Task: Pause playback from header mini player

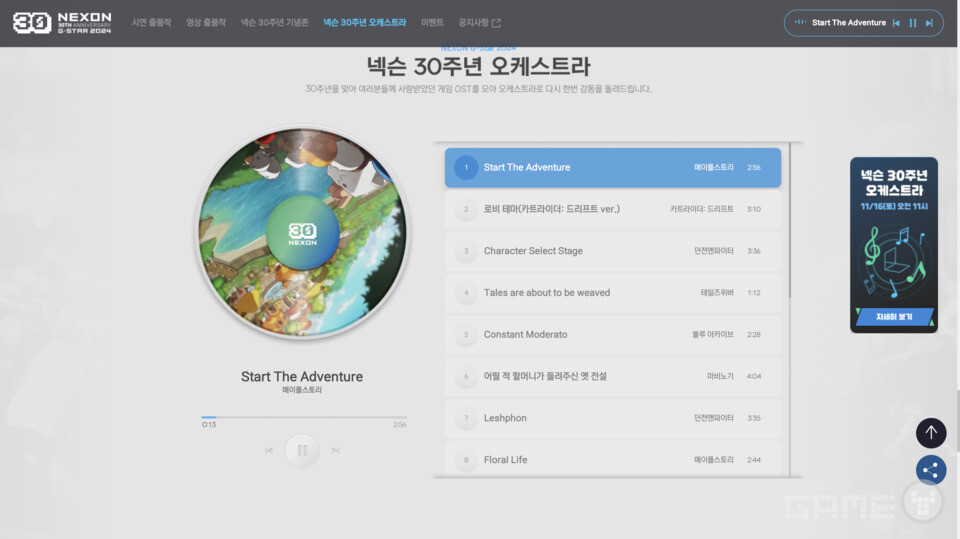Action: point(913,23)
